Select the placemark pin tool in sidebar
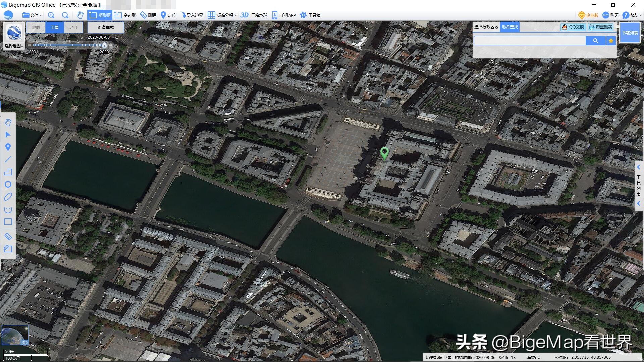The image size is (644, 362). tap(8, 147)
